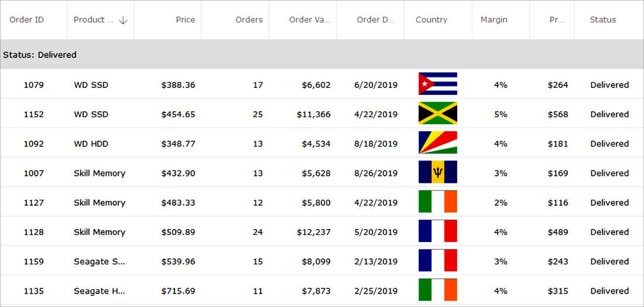Select the Jamaica flag in order 1152

pyautogui.click(x=438, y=113)
